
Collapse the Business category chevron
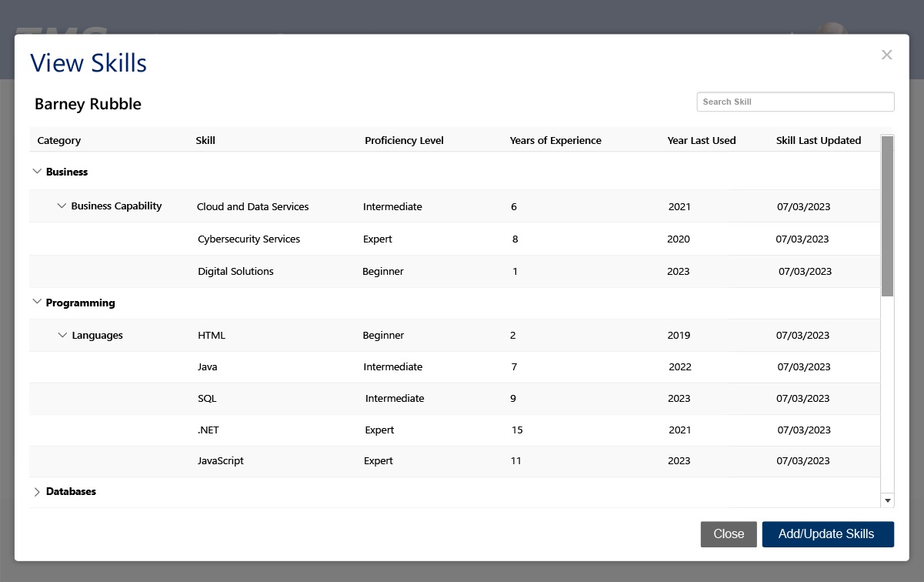pyautogui.click(x=37, y=172)
